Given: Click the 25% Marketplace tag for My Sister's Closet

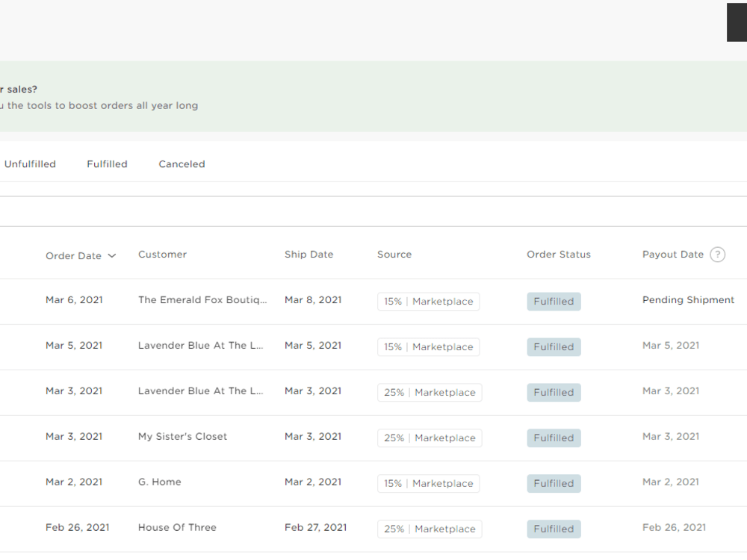Looking at the screenshot, I should 430,438.
